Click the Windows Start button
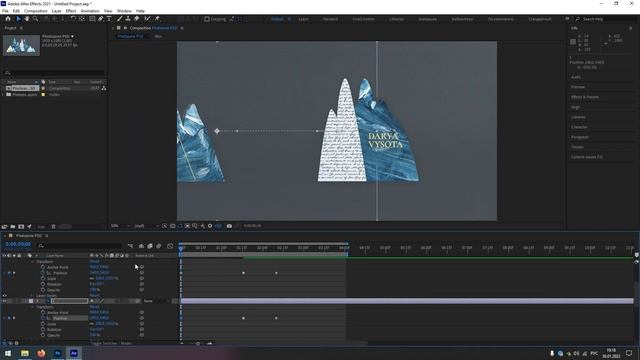Screen dimensions: 640x360 coord(8,353)
